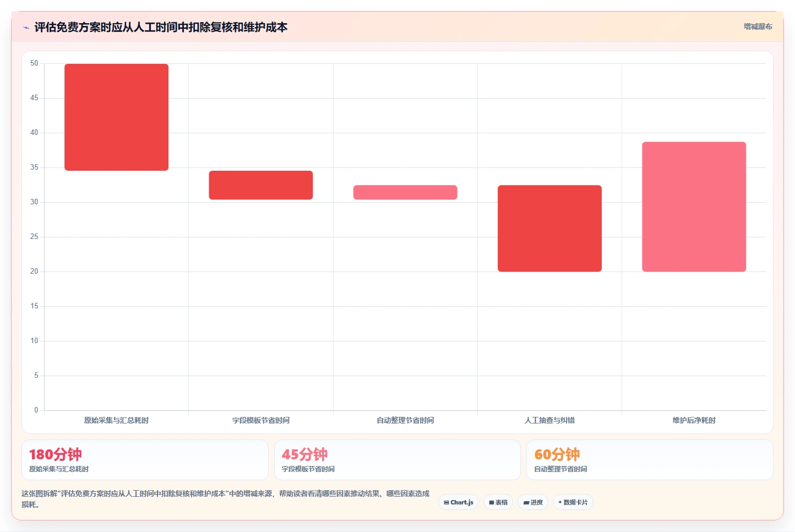Image resolution: width=795 pixels, height=532 pixels.
Task: Click x-axis label 原始采集与汇总耗时
Action: (116, 420)
